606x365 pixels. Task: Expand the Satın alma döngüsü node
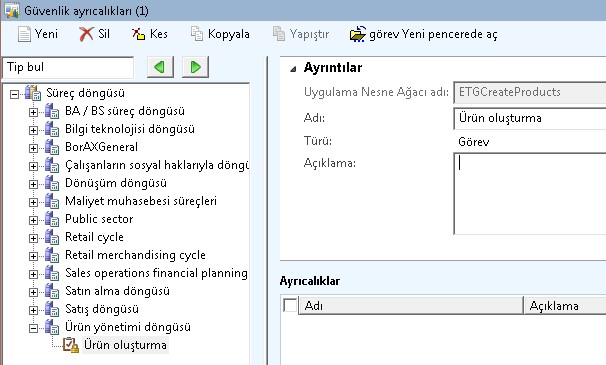(33, 292)
